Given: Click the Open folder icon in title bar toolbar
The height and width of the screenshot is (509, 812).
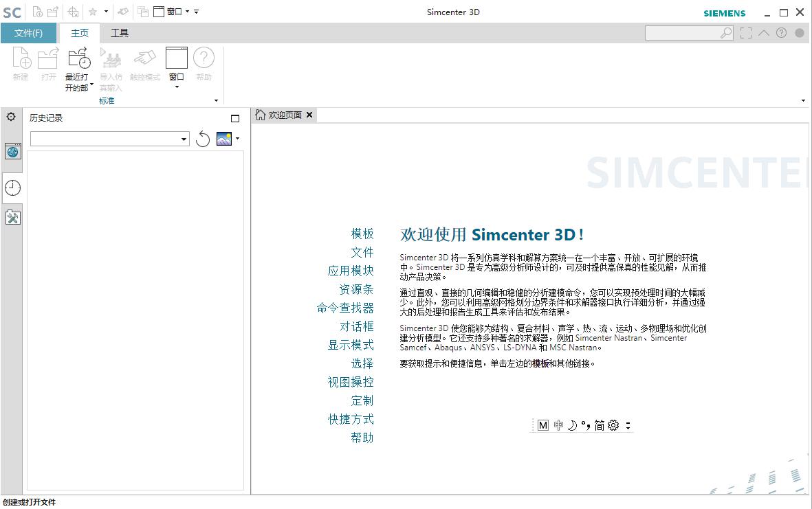Looking at the screenshot, I should click(x=53, y=12).
